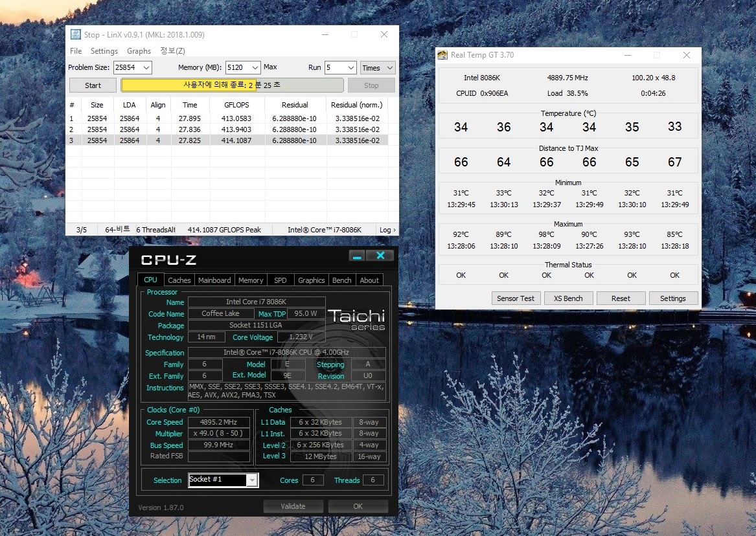Switch to the About tab in CPU-Z
Screen dimensions: 756x536
tap(369, 280)
